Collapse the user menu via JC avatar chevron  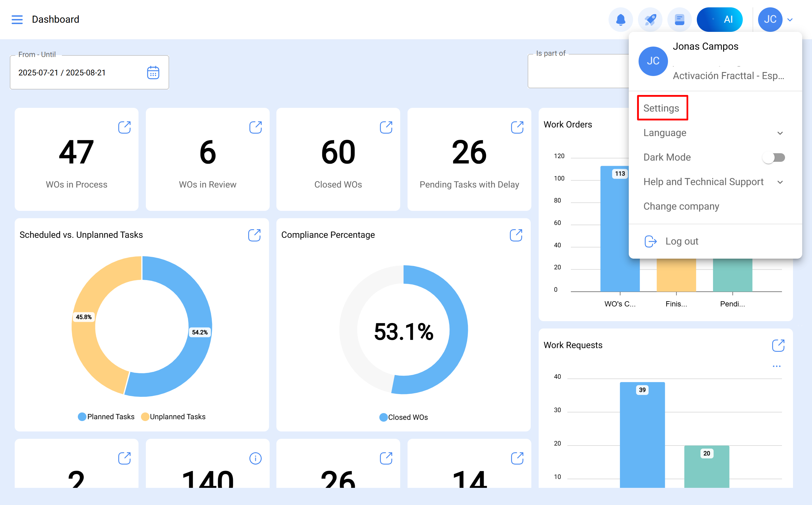point(790,19)
